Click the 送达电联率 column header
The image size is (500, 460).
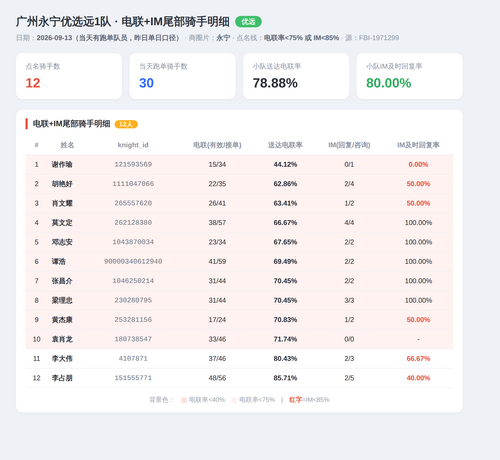coord(285,145)
